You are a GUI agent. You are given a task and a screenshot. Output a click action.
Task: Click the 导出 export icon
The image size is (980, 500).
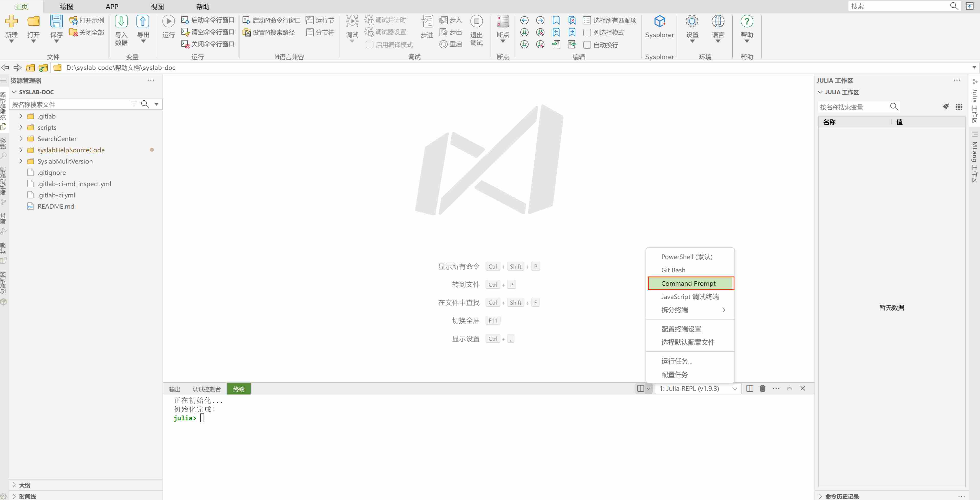[x=143, y=21]
